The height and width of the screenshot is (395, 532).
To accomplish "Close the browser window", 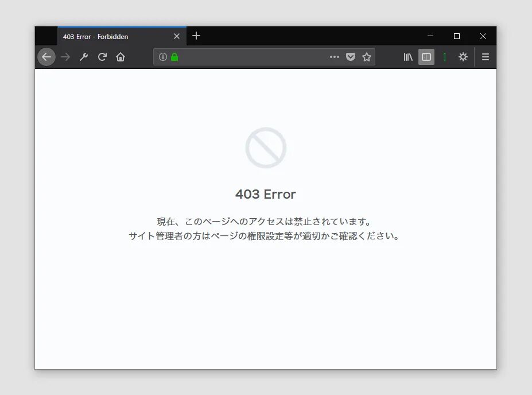I will [x=483, y=36].
